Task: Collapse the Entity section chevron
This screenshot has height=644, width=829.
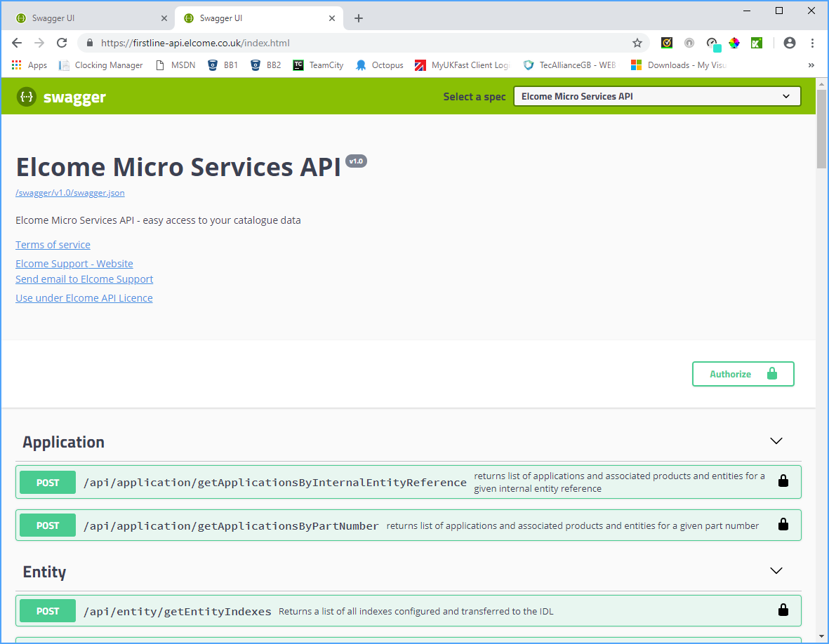Action: click(776, 570)
